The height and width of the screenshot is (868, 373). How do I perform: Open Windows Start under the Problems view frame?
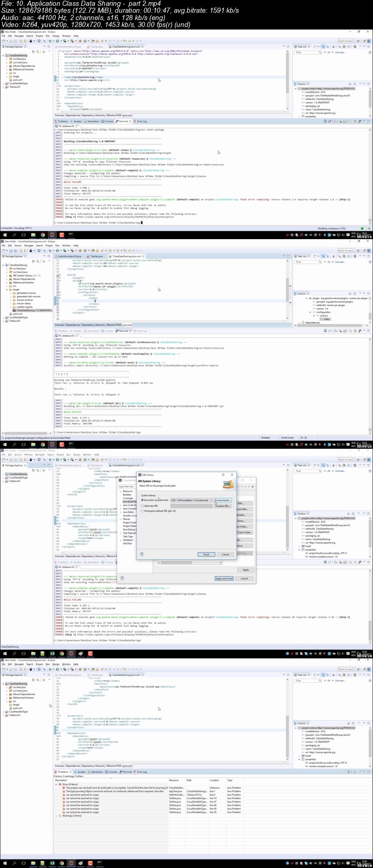pos(5,863)
